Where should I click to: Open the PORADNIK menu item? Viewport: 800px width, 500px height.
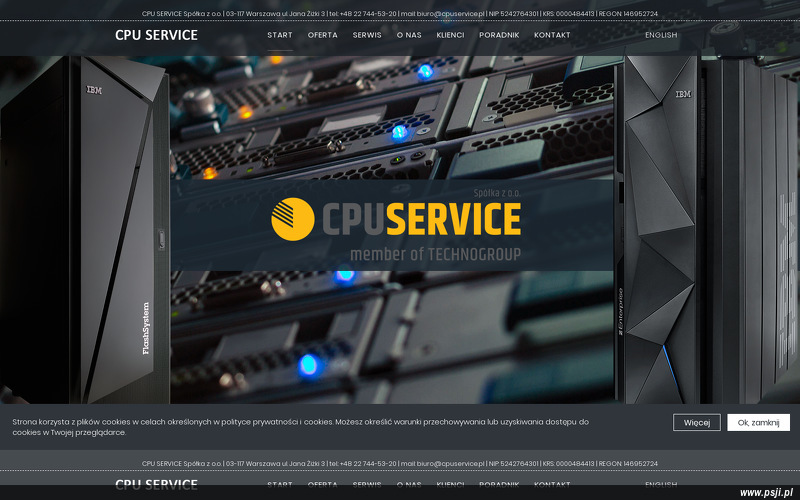pos(499,35)
